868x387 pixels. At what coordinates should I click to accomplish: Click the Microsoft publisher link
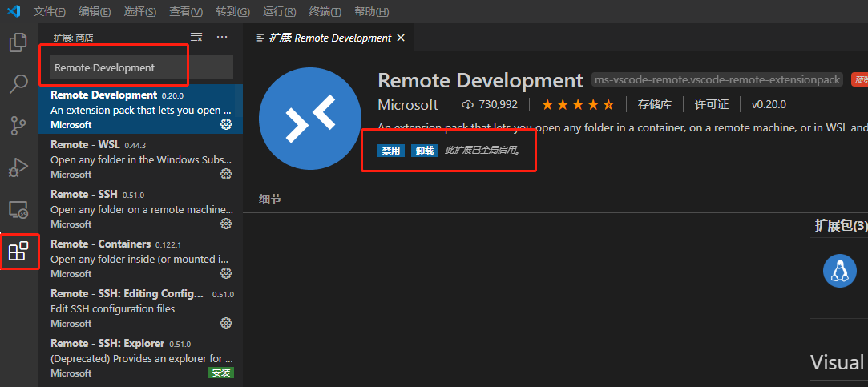[x=408, y=105]
